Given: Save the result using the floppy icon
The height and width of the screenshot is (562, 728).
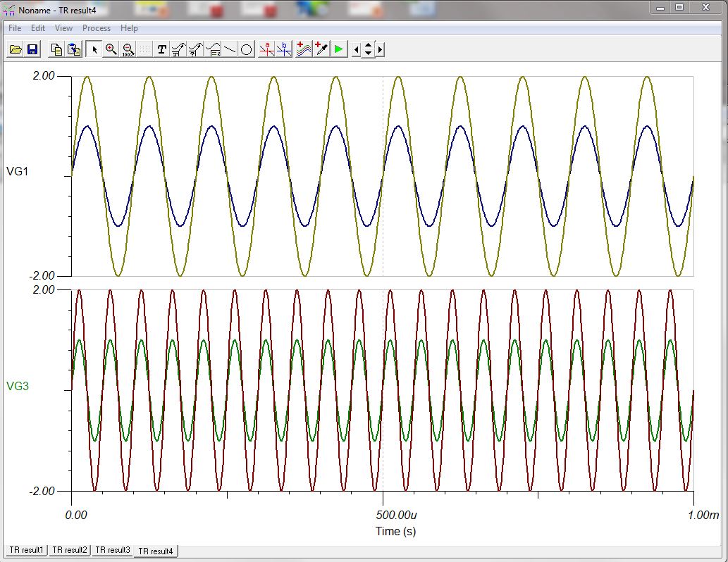Looking at the screenshot, I should [32, 49].
